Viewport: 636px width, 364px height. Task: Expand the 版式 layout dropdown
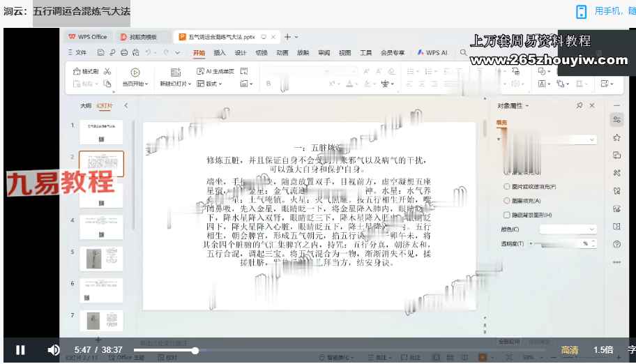point(211,84)
